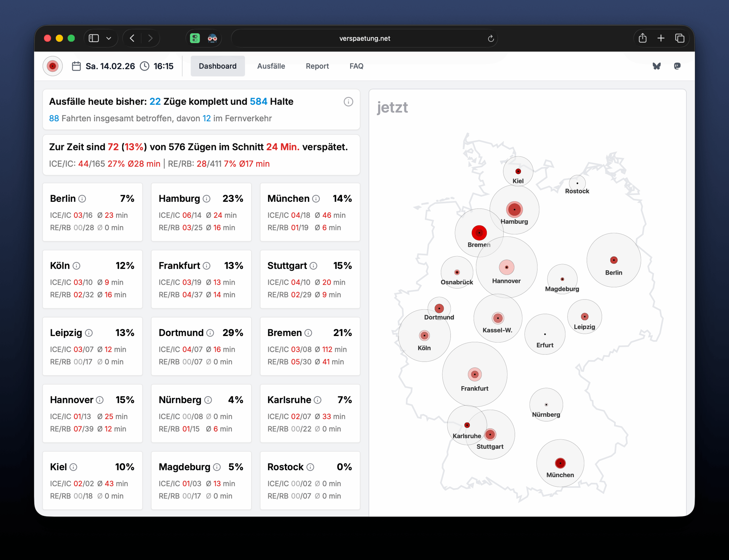Click the info icon beside Ausfälle summary
Image resolution: width=729 pixels, height=560 pixels.
(348, 102)
